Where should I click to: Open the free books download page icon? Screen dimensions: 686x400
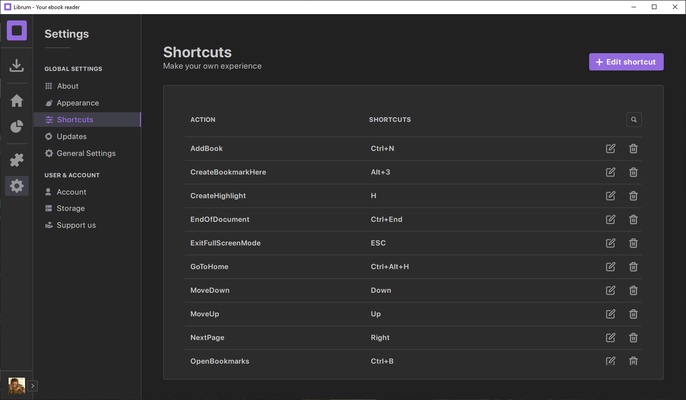point(17,66)
